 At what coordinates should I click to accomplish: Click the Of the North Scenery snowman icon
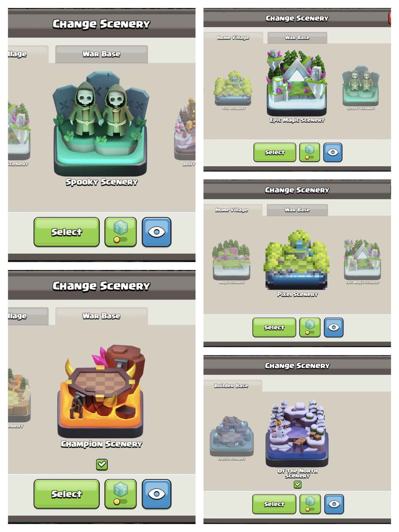(x=297, y=433)
